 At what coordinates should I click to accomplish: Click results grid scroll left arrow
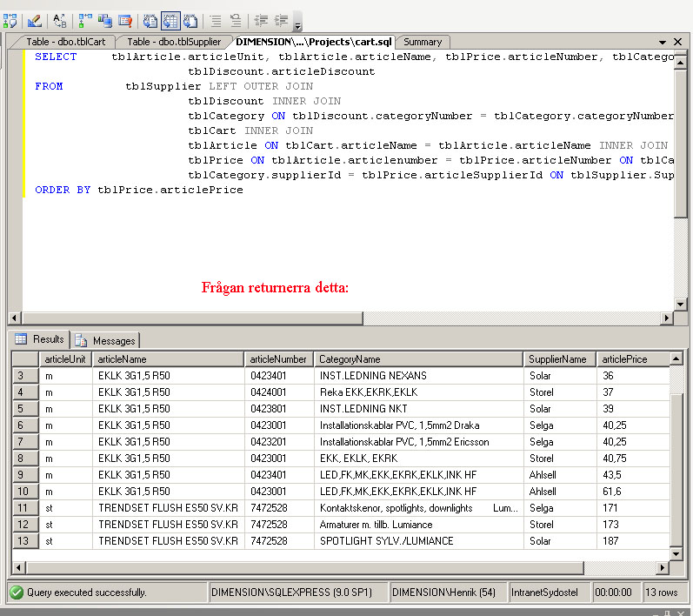(x=18, y=567)
